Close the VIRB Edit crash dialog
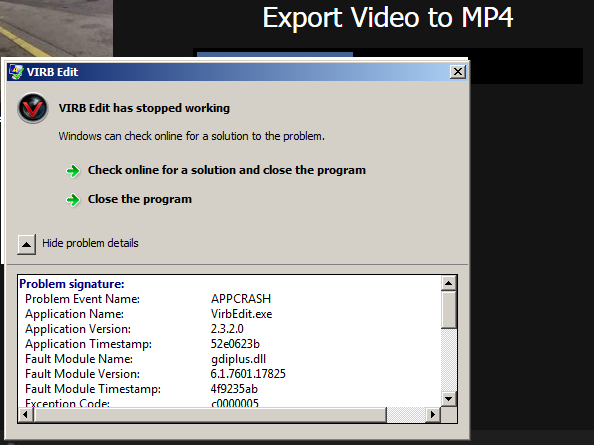Viewport: 594px width, 445px height. pyautogui.click(x=458, y=72)
